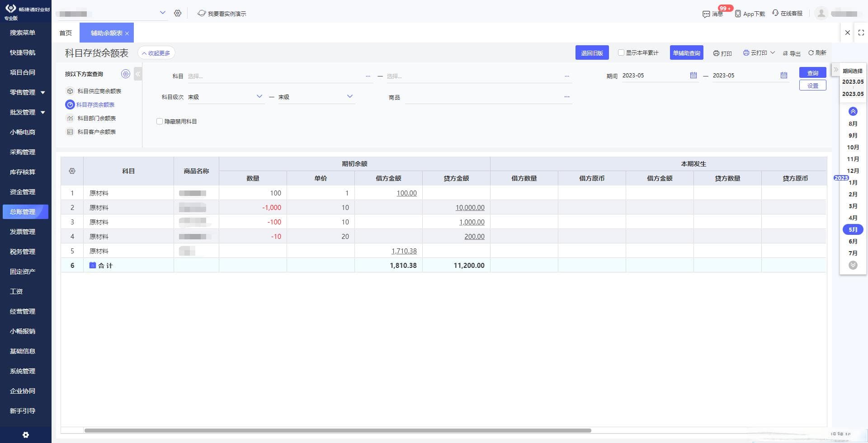Collapse filters via 收起更多
Viewport: 868px width, 443px height.
pos(156,53)
